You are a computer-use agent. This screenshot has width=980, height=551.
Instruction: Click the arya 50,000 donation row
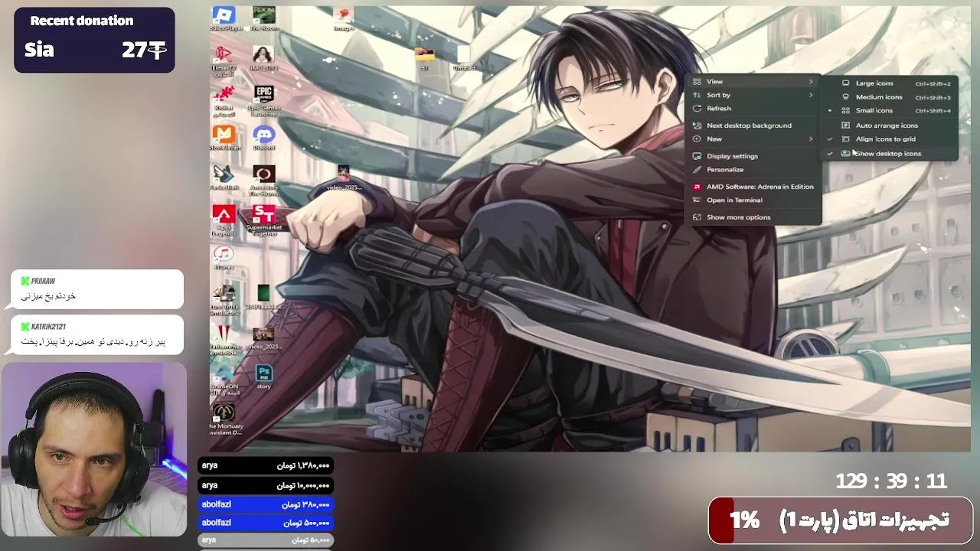tap(266, 540)
